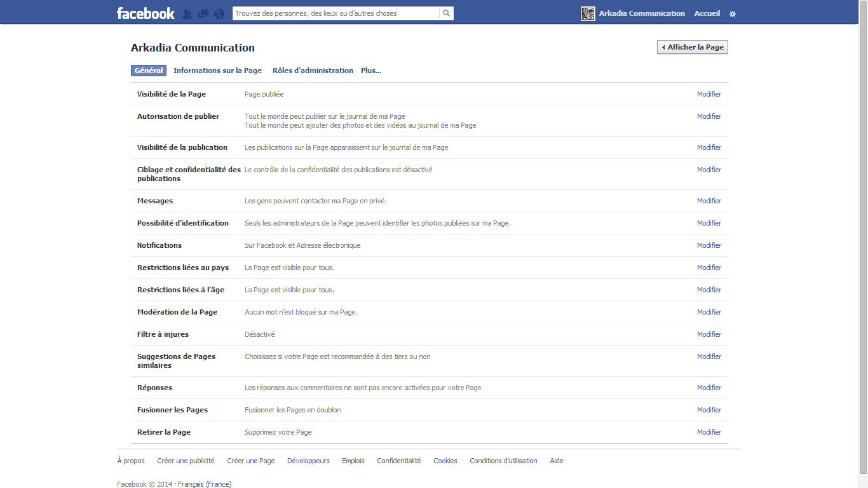Modify Retirer la Page setting
This screenshot has width=868, height=488.
click(709, 432)
